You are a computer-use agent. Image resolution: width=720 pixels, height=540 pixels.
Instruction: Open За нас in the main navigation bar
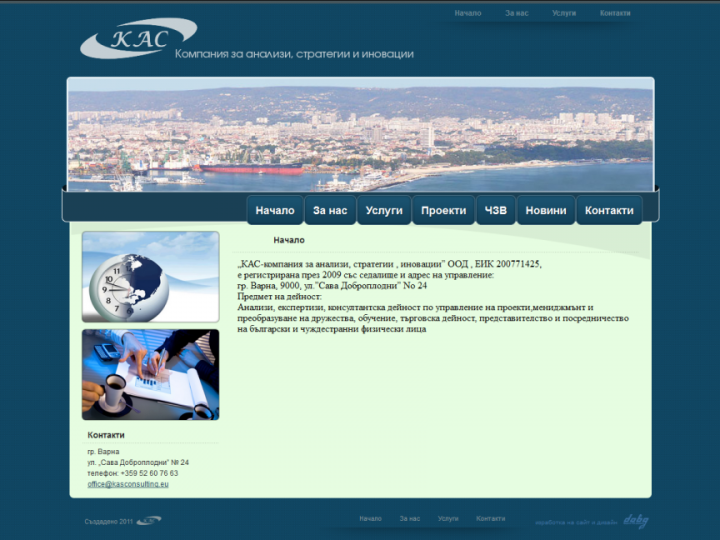pyautogui.click(x=330, y=210)
